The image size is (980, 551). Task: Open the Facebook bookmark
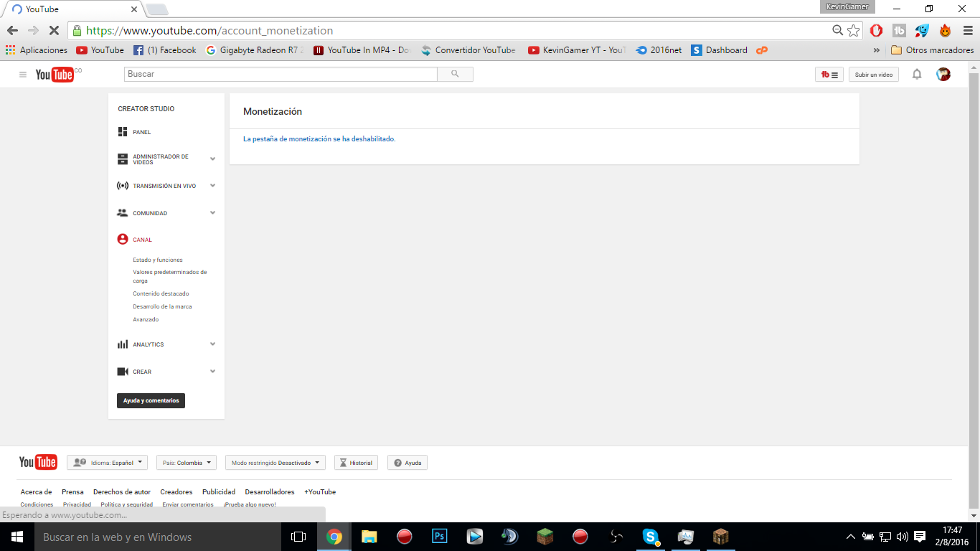coord(165,50)
